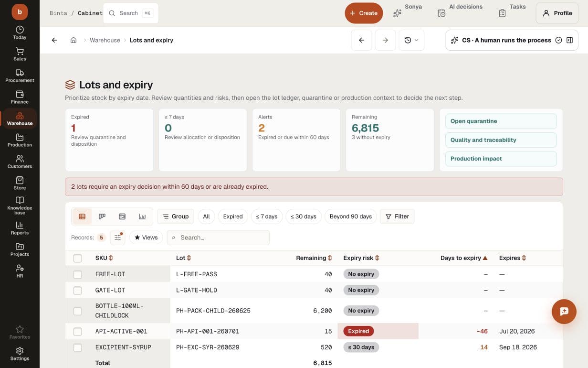Viewport: 588px width, 368px height.
Task: Sort by Expiry risk column
Action: (x=361, y=258)
